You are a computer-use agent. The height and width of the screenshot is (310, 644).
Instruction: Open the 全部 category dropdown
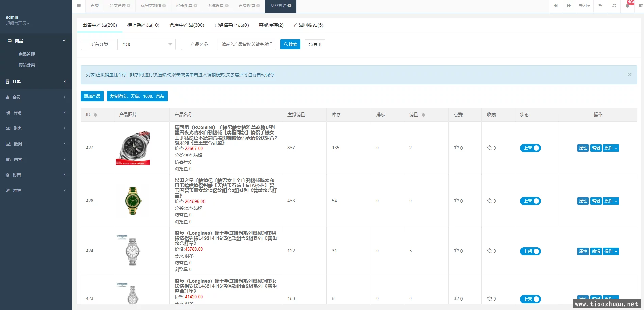pyautogui.click(x=147, y=44)
